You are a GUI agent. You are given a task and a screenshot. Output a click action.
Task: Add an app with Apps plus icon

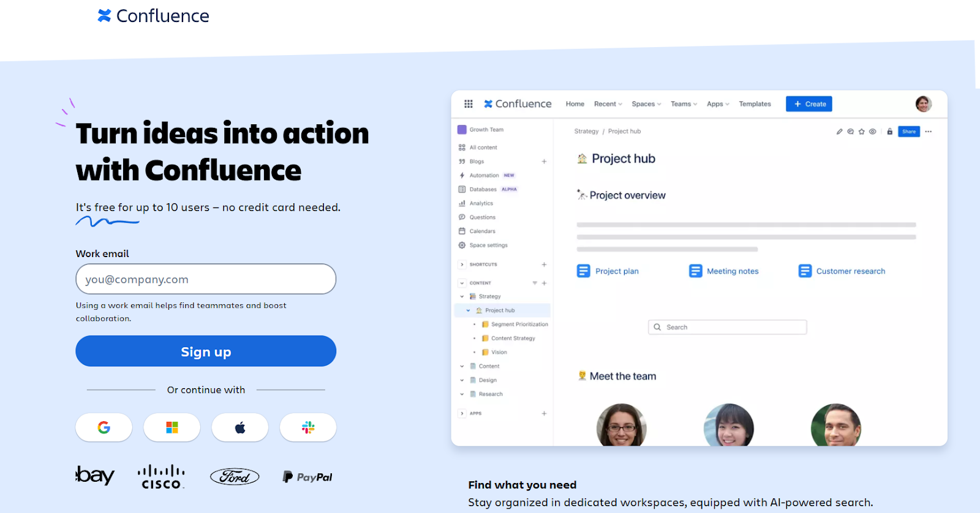544,414
